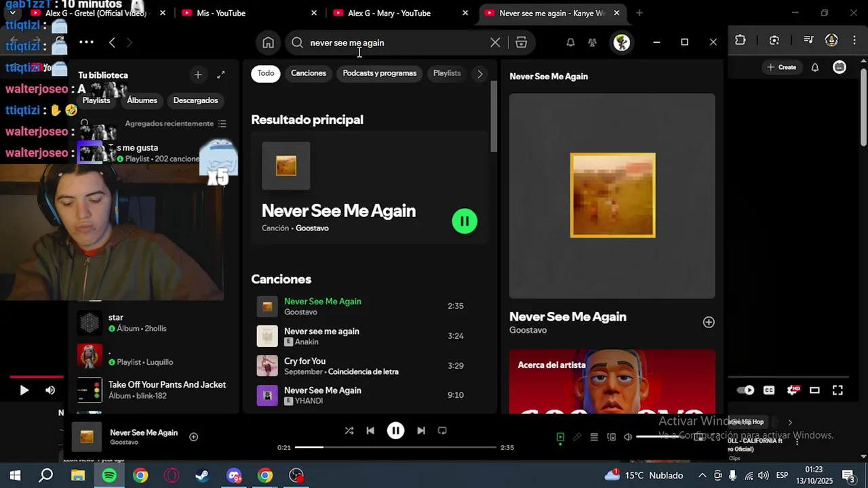This screenshot has height=488, width=868.
Task: Open Spotify from the Windows taskbar
Action: click(109, 476)
